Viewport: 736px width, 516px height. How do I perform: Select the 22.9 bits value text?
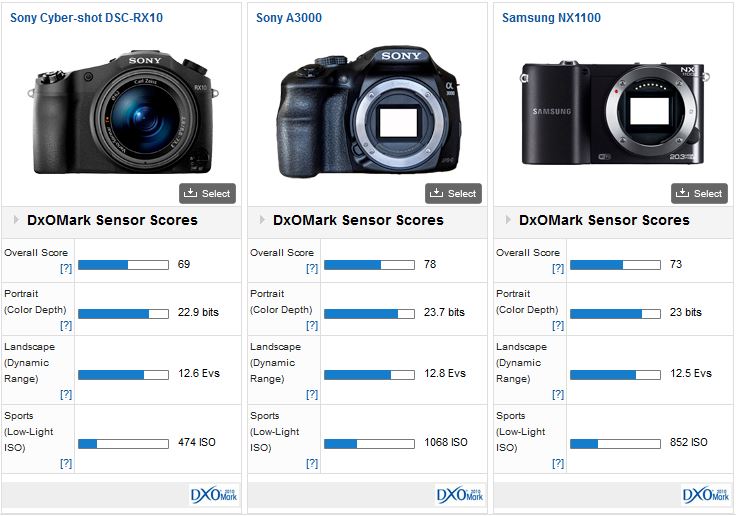point(198,312)
